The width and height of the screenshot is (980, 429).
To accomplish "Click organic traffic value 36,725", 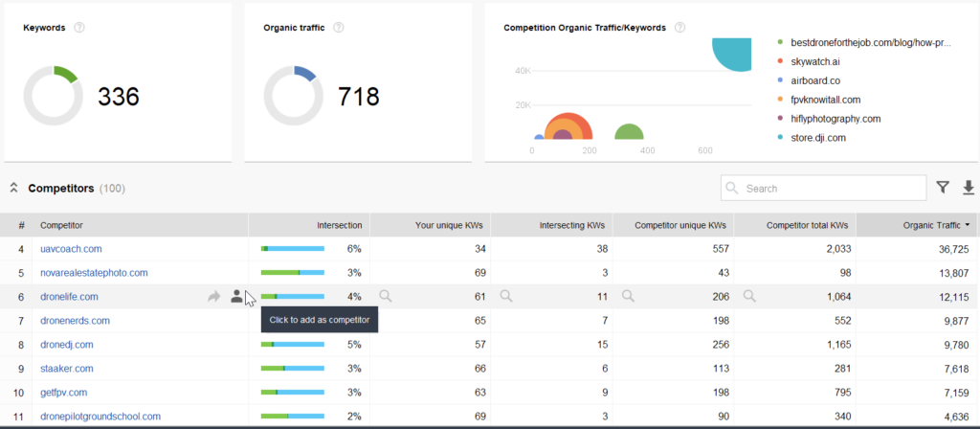I will [952, 249].
